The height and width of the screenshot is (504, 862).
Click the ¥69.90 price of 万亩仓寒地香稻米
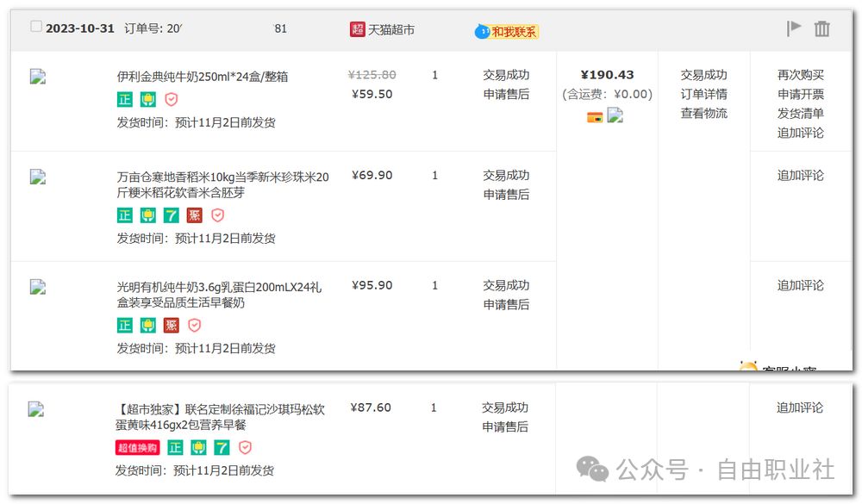click(x=372, y=176)
